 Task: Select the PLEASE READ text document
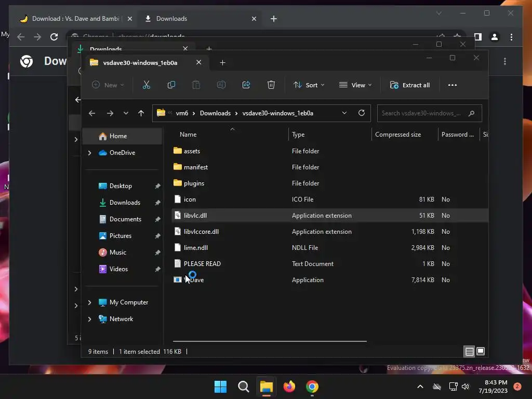[x=202, y=264]
